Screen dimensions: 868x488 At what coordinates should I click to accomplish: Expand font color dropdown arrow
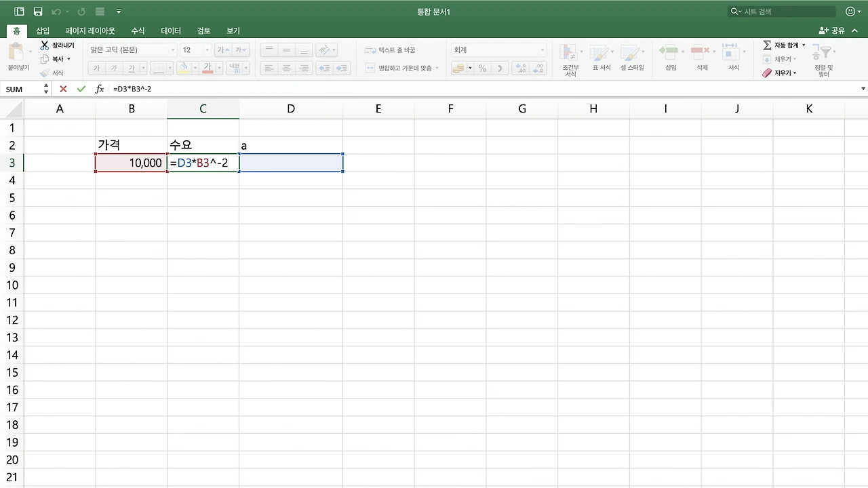pyautogui.click(x=220, y=68)
